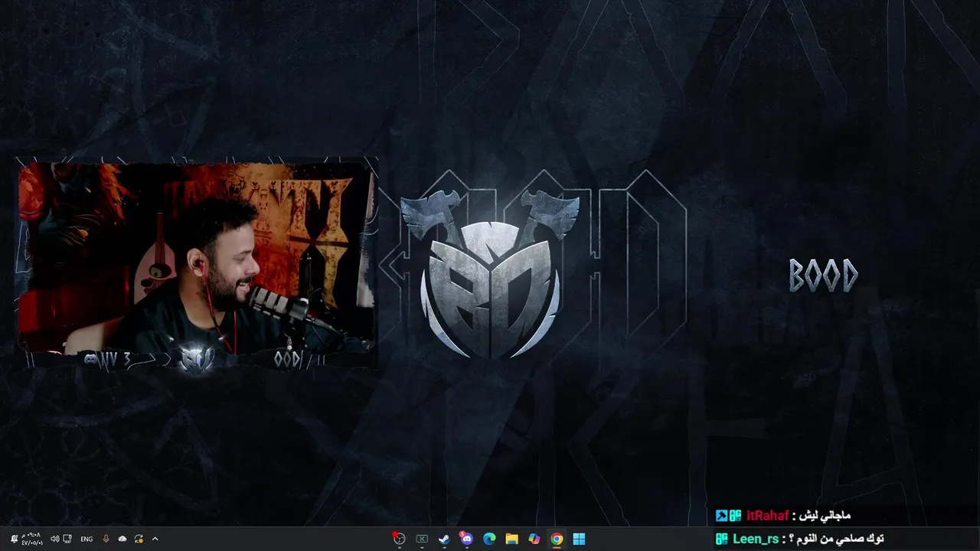Open Copilot from the taskbar

(534, 539)
